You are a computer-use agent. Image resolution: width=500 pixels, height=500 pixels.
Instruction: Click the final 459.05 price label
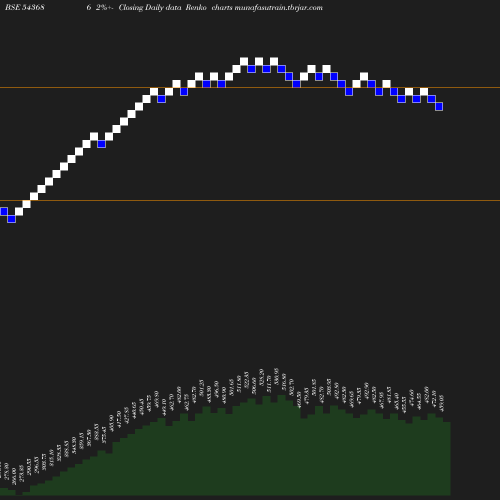click(441, 403)
